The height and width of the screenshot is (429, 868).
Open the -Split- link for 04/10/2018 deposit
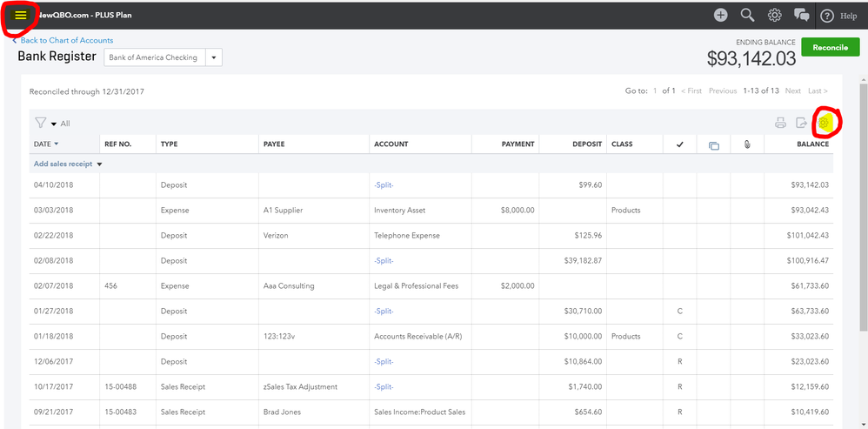[384, 184]
